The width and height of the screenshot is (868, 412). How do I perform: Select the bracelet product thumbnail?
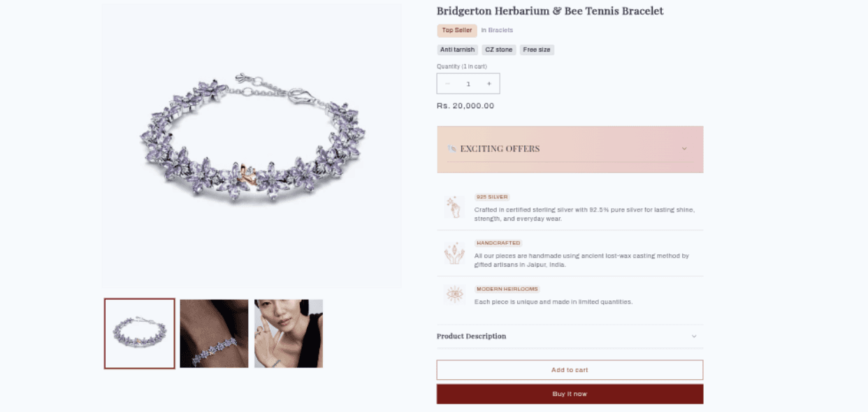click(x=140, y=334)
